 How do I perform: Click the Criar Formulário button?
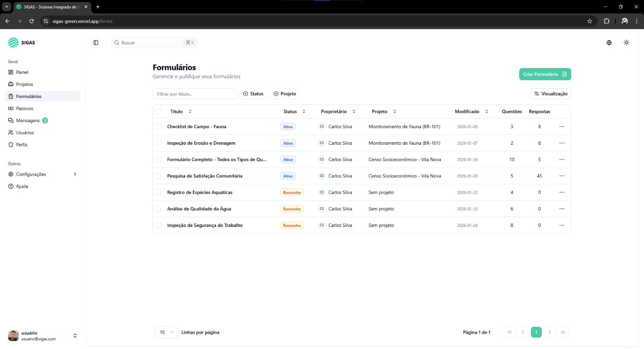[545, 74]
